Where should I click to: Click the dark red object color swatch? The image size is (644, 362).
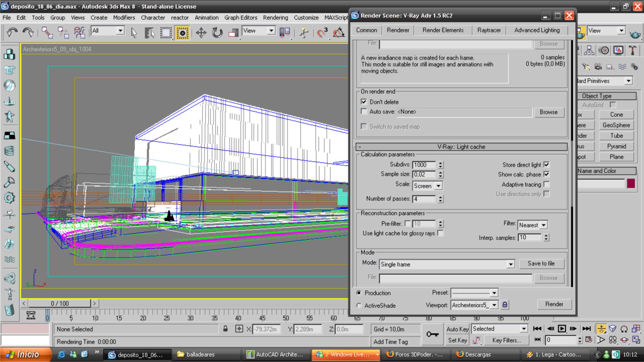631,184
